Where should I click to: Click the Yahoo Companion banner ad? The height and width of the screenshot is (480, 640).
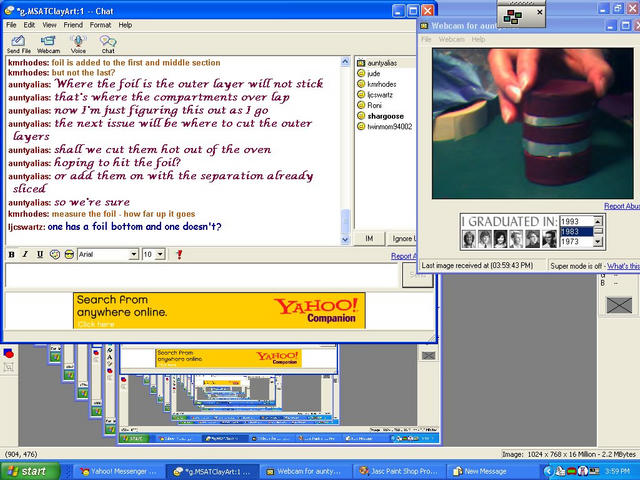click(219, 310)
